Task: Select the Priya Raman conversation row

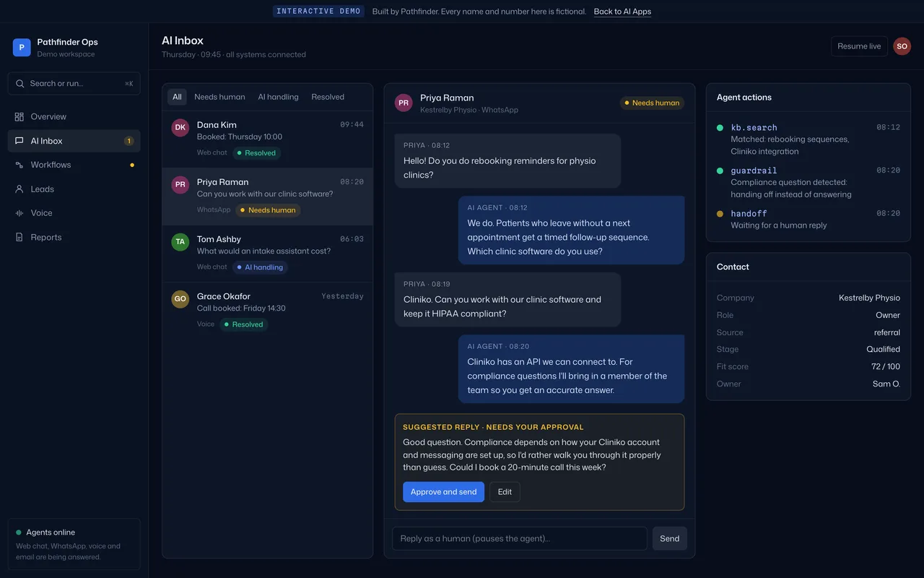Action: coord(268,197)
